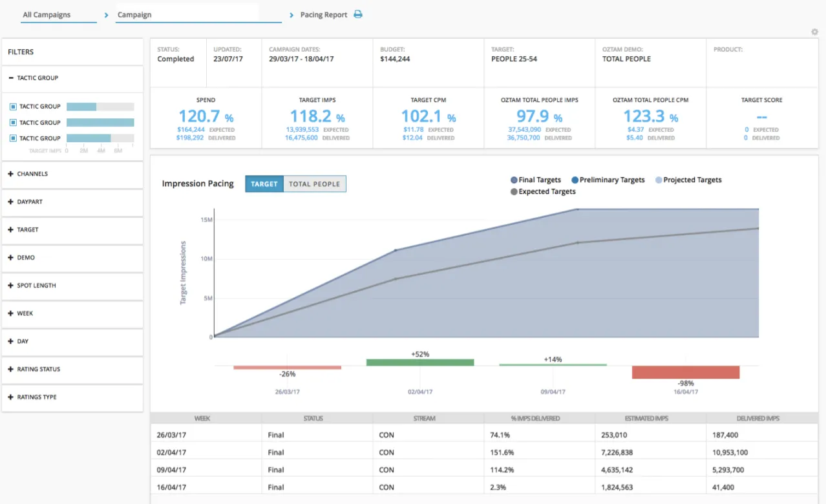826x504 pixels.
Task: Click the chevron before Pacing Report
Action: pyautogui.click(x=292, y=14)
